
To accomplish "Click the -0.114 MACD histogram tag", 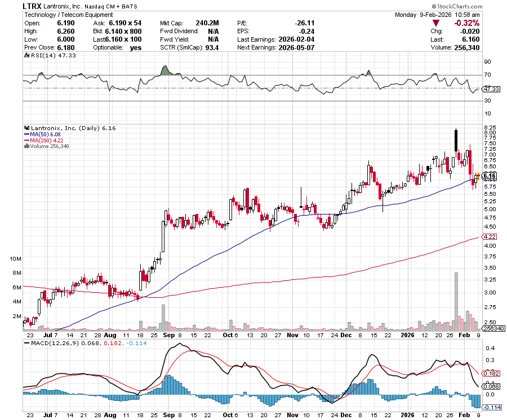I will coord(492,408).
